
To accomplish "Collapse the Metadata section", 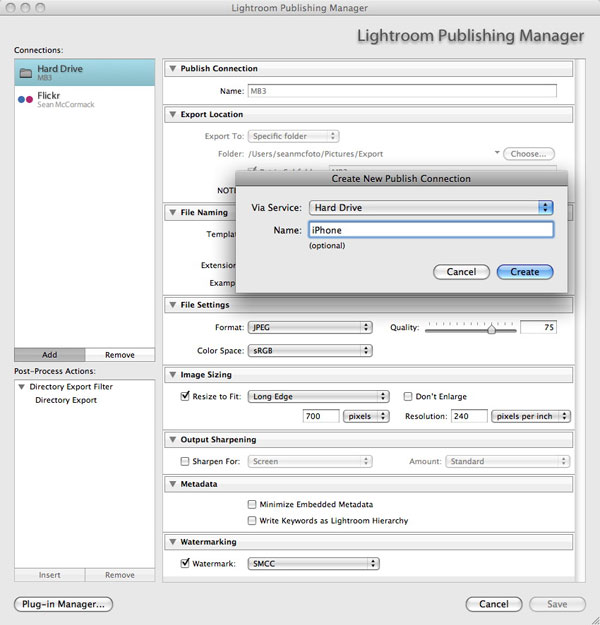I will [x=173, y=484].
